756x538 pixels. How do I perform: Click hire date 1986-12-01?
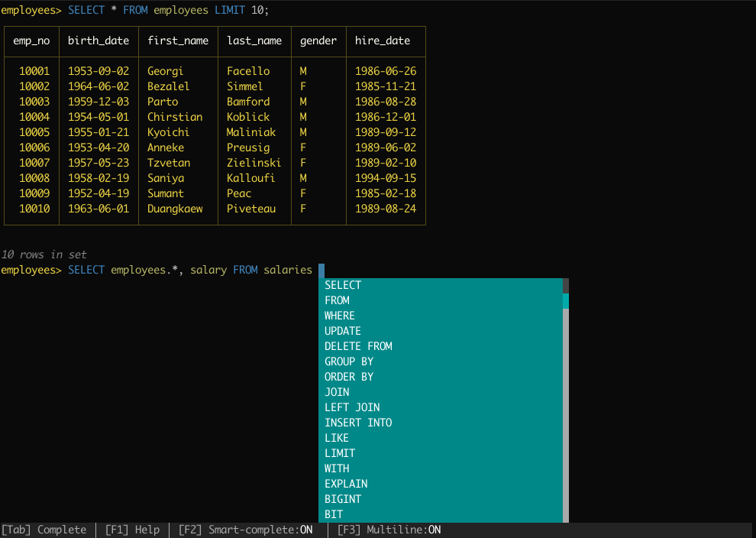pyautogui.click(x=386, y=117)
